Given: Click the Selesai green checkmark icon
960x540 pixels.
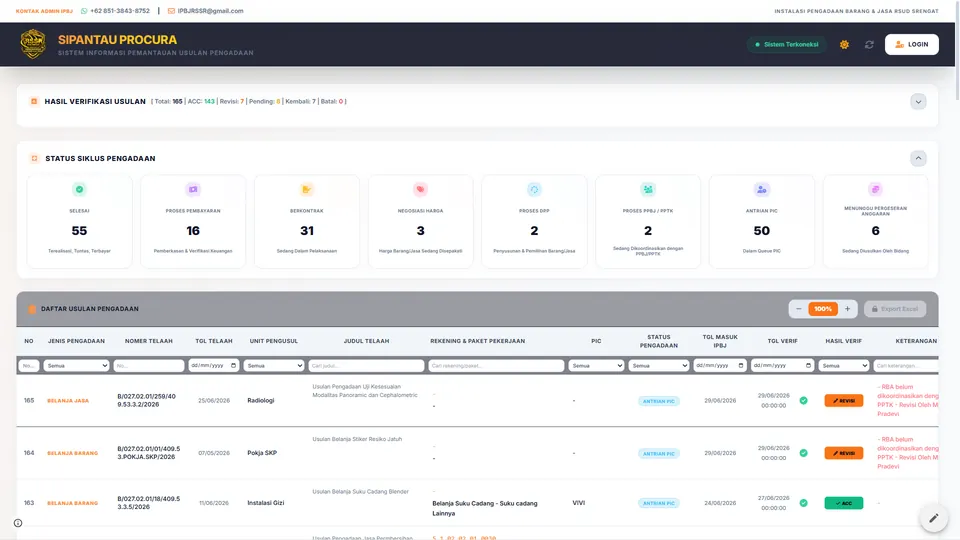Looking at the screenshot, I should tap(80, 189).
